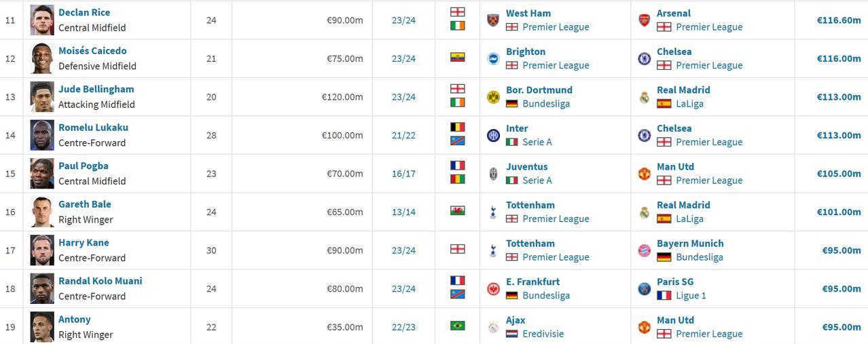
Task: Click the West Ham club crest icon
Action: coord(493,20)
